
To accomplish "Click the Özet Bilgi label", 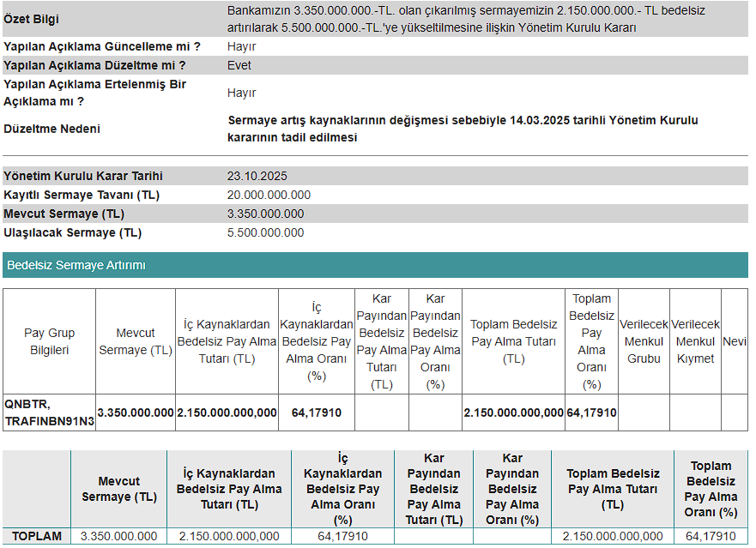I will (32, 19).
